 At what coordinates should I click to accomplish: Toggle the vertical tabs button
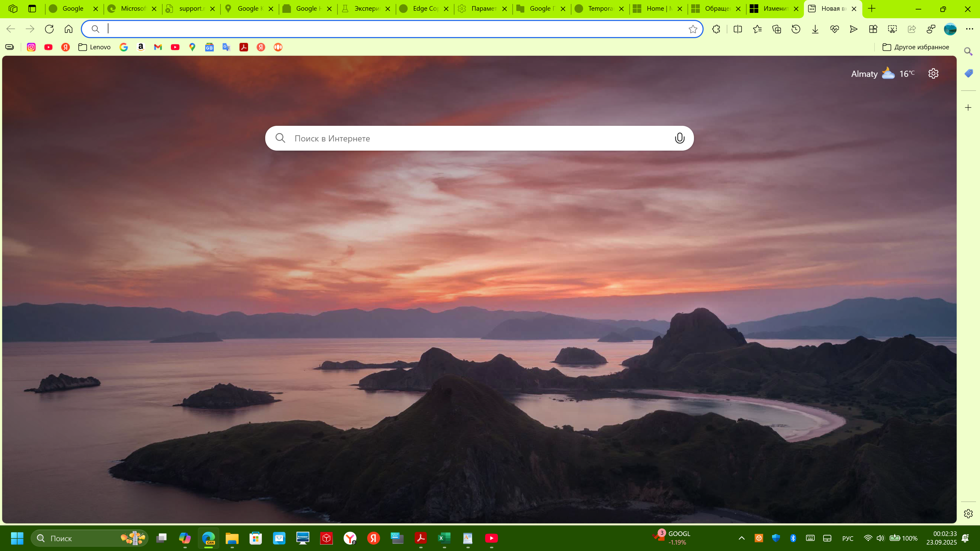coord(32,9)
